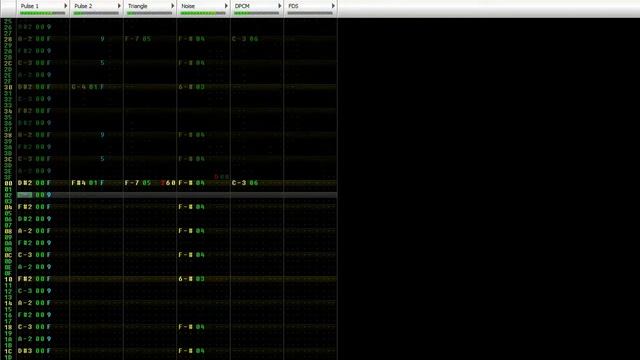The height and width of the screenshot is (360, 640).
Task: Select dimmed Noise 6-# 03 in row 30
Action: (x=191, y=87)
